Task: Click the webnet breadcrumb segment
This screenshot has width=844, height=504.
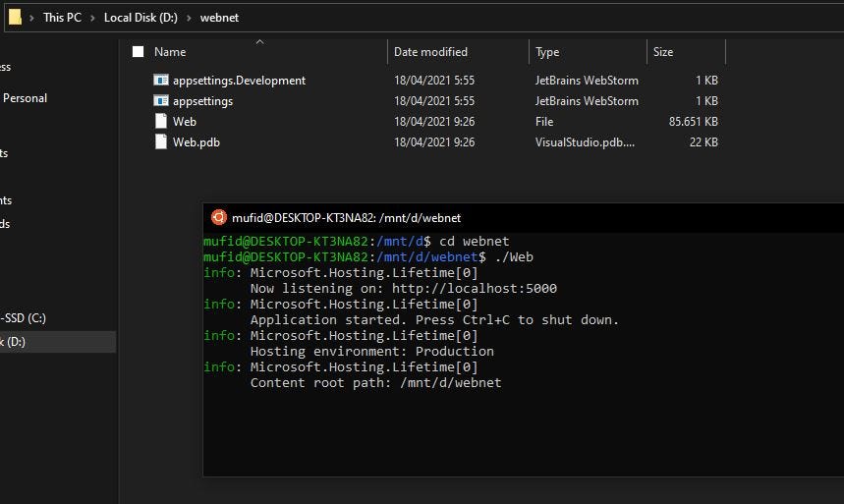Action: click(x=219, y=18)
